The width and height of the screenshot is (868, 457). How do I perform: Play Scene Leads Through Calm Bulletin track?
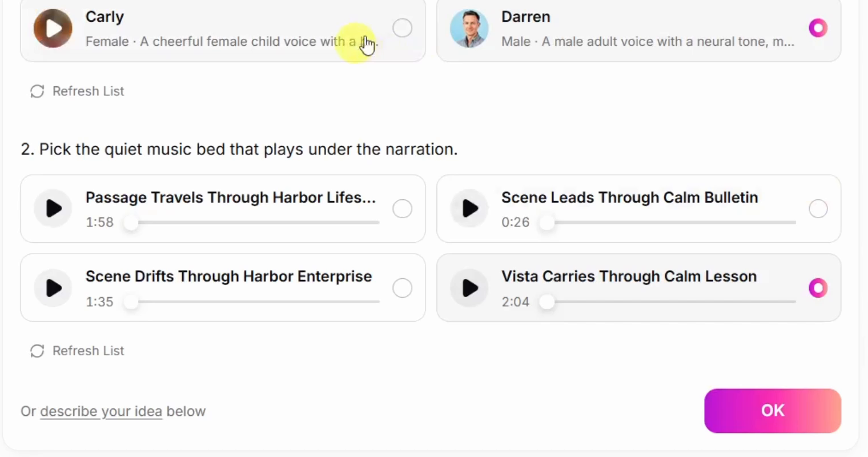pyautogui.click(x=469, y=209)
